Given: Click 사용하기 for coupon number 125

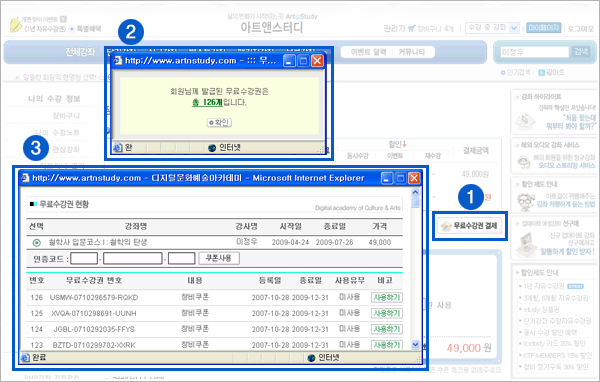Looking at the screenshot, I should point(387,313).
